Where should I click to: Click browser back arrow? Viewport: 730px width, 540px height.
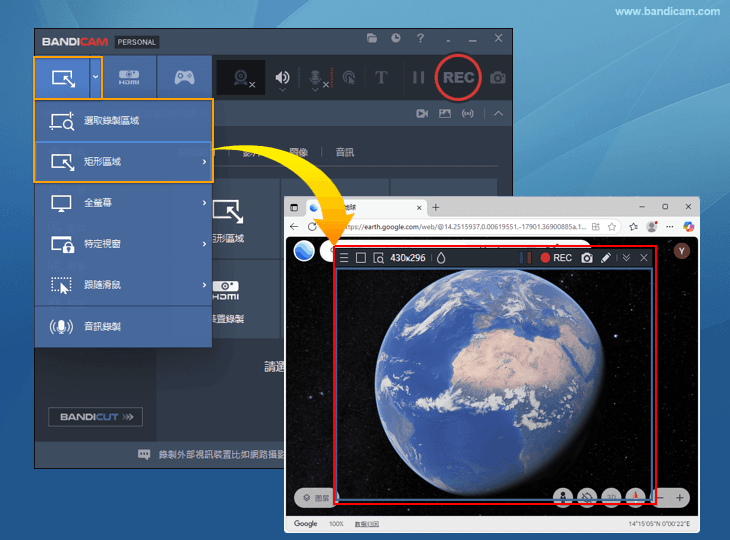click(294, 227)
